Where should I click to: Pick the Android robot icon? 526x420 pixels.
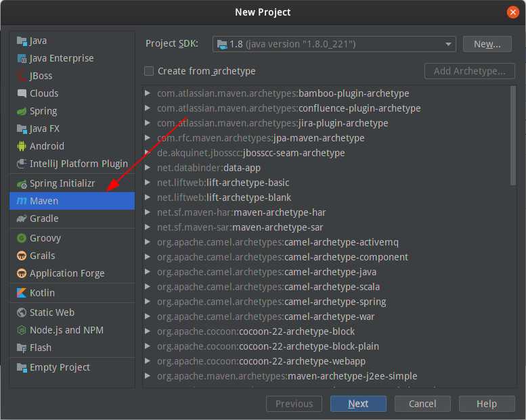22,146
